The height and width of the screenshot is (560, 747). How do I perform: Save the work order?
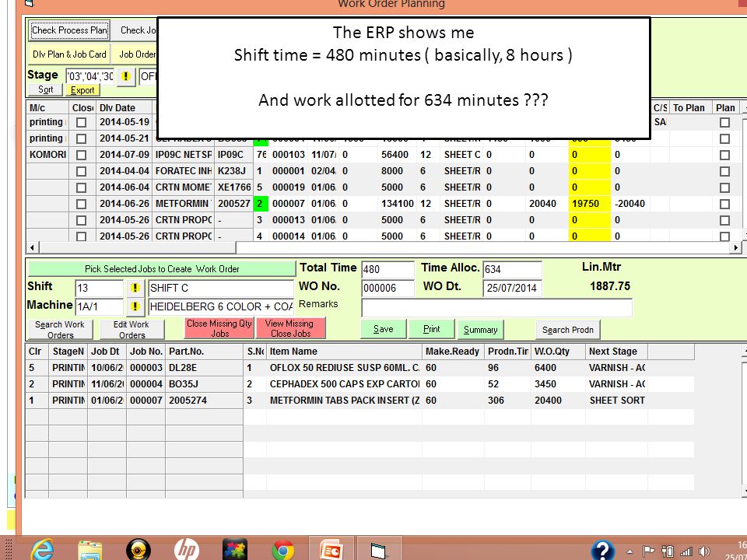click(384, 329)
